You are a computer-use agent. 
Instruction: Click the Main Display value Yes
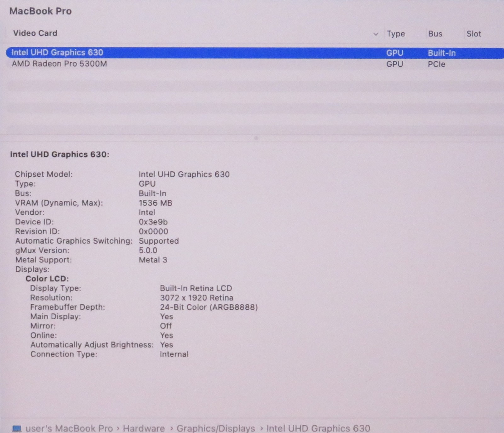click(166, 316)
